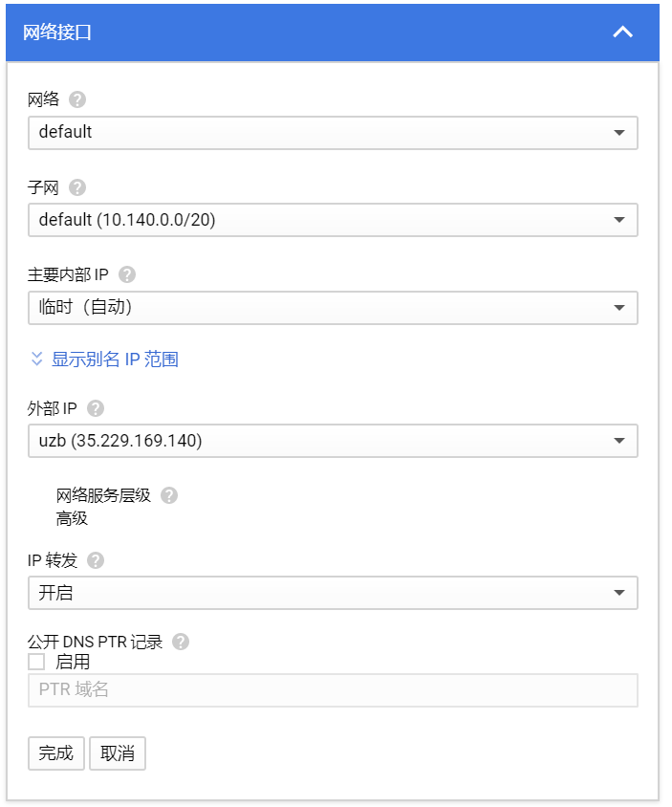This screenshot has width=672, height=807.
Task: Open the IP 转发 开启 dropdown
Action: (x=333, y=593)
